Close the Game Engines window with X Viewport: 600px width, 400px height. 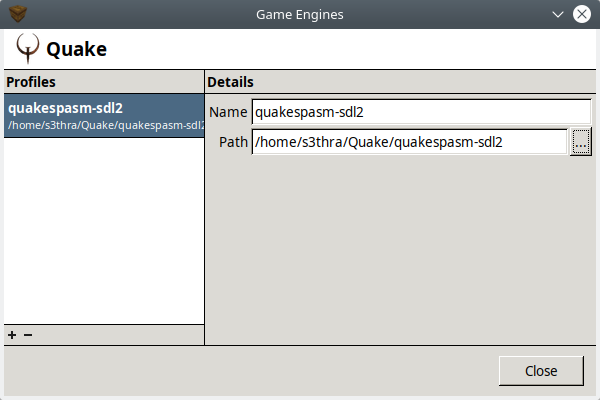click(x=582, y=14)
